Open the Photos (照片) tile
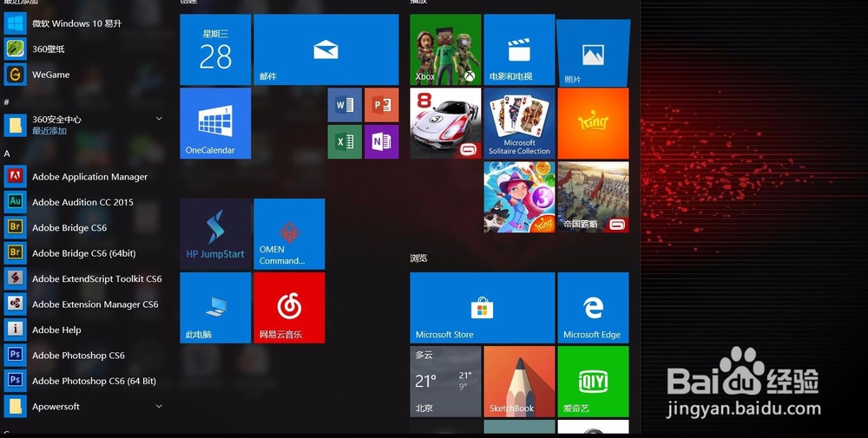The width and height of the screenshot is (868, 438). [x=593, y=53]
